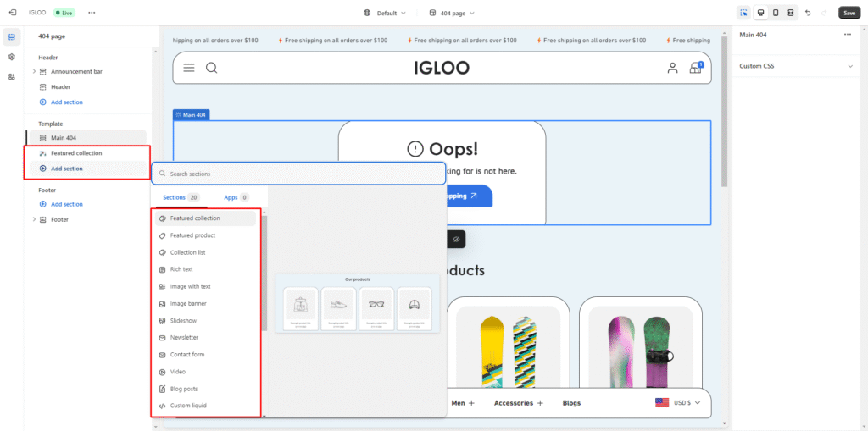Viewport: 868px width, 431px height.
Task: Click the Save button
Action: point(849,13)
